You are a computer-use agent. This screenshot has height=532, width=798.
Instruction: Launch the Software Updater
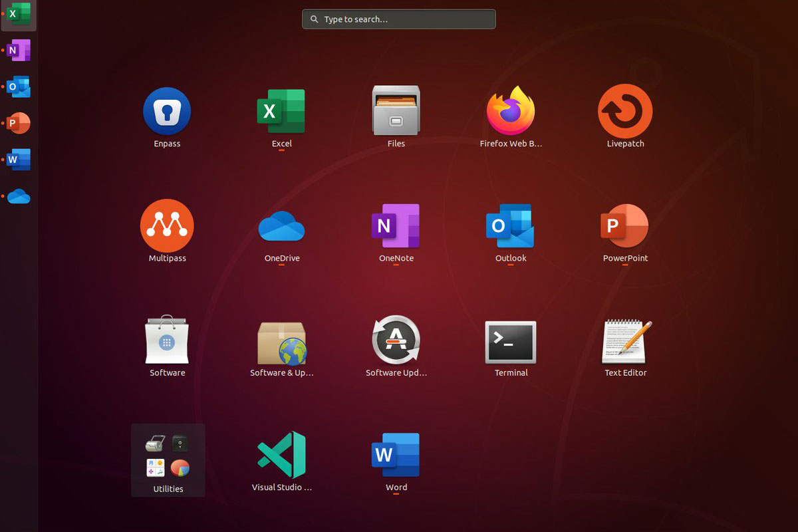(x=396, y=340)
